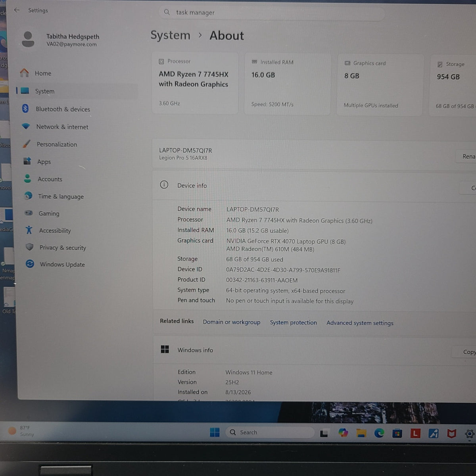Click the Installed RAM card
This screenshot has width=476, height=476.
pyautogui.click(x=288, y=84)
